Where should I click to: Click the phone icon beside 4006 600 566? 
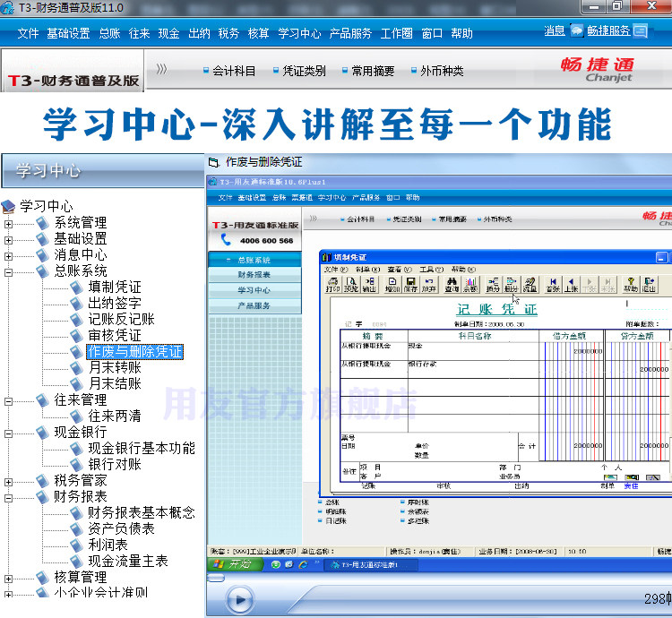point(226,240)
